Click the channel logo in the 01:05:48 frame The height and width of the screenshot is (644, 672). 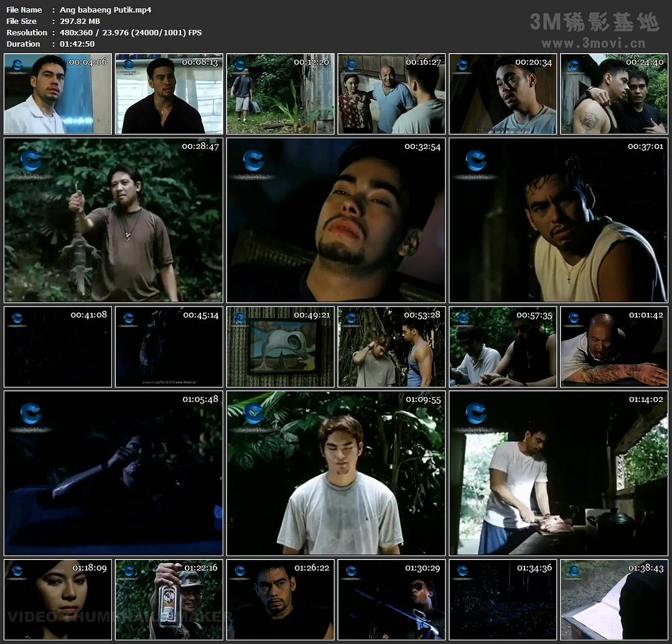click(x=30, y=414)
